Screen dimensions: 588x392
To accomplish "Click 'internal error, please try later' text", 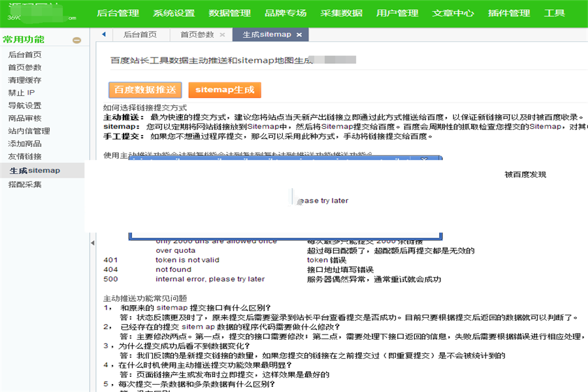I will (210, 279).
